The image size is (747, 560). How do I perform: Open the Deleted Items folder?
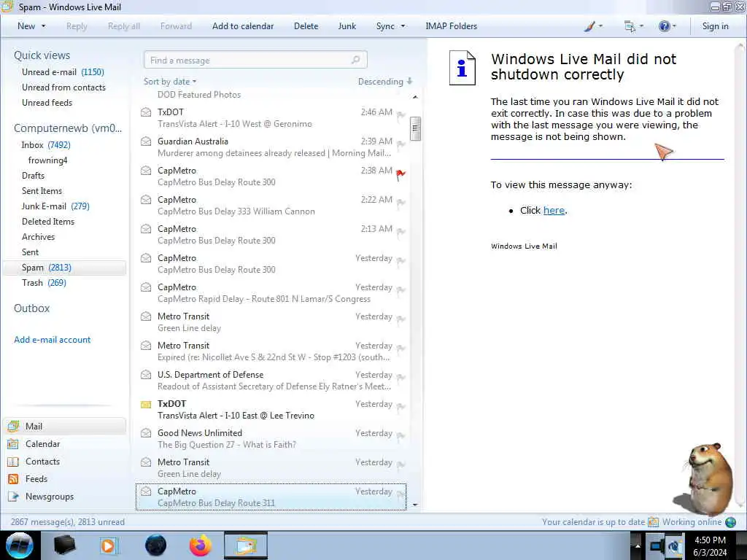tap(48, 222)
